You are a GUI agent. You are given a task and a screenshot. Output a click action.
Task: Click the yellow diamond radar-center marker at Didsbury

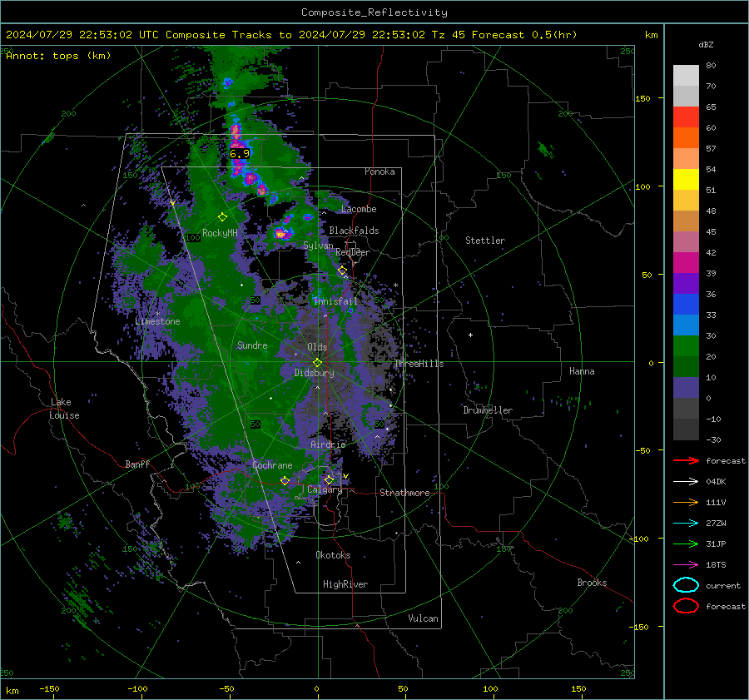coord(317,363)
